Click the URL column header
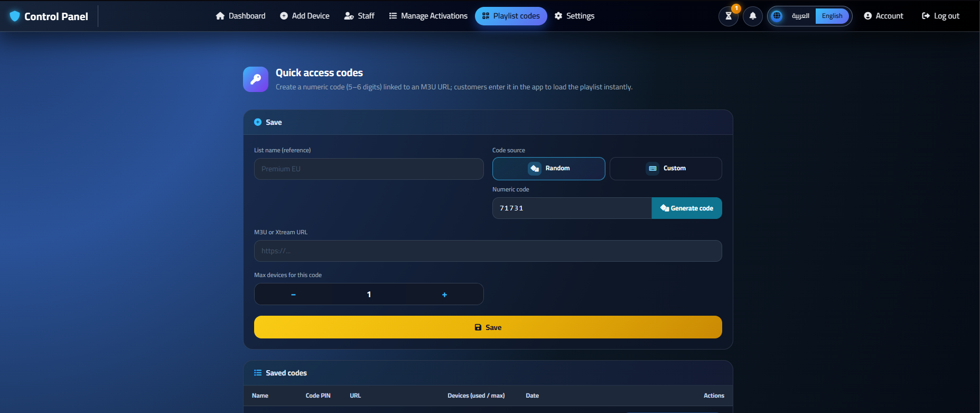Viewport: 980px width, 413px height. (x=356, y=396)
